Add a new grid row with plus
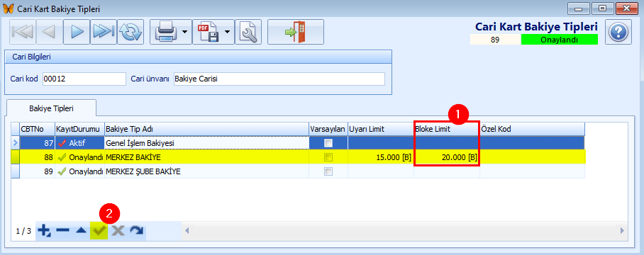Viewport: 644px width, 255px height. [x=44, y=231]
